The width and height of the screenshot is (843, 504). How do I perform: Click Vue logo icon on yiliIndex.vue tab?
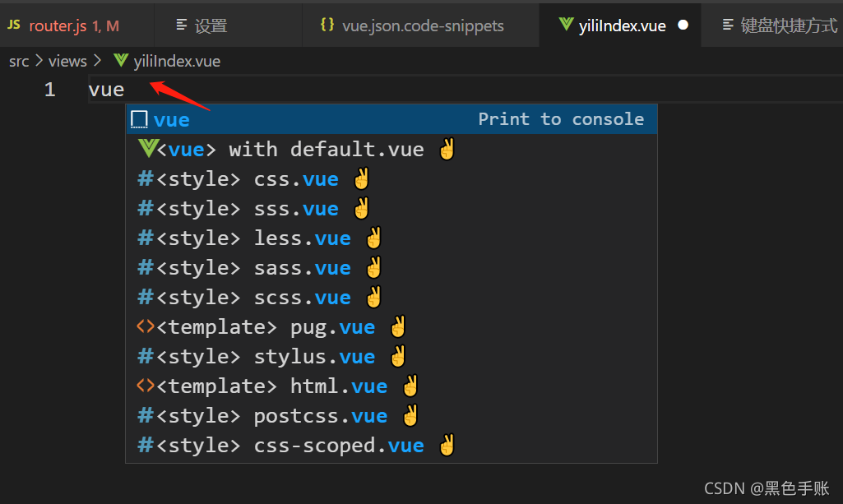566,24
